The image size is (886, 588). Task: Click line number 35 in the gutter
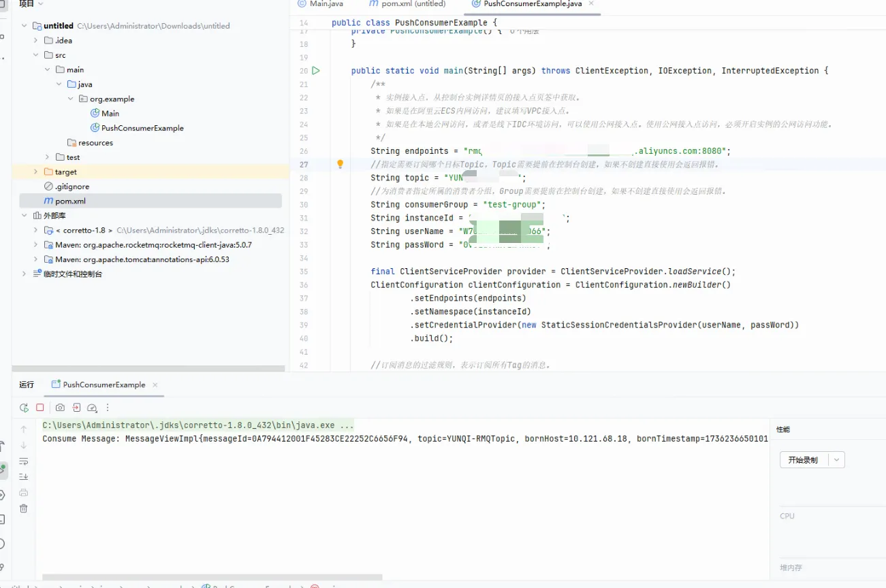(304, 272)
